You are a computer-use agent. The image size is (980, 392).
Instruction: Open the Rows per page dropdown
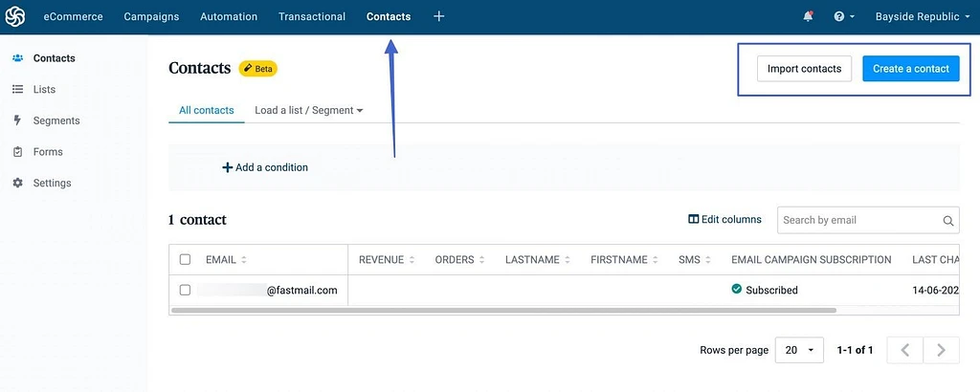click(799, 350)
